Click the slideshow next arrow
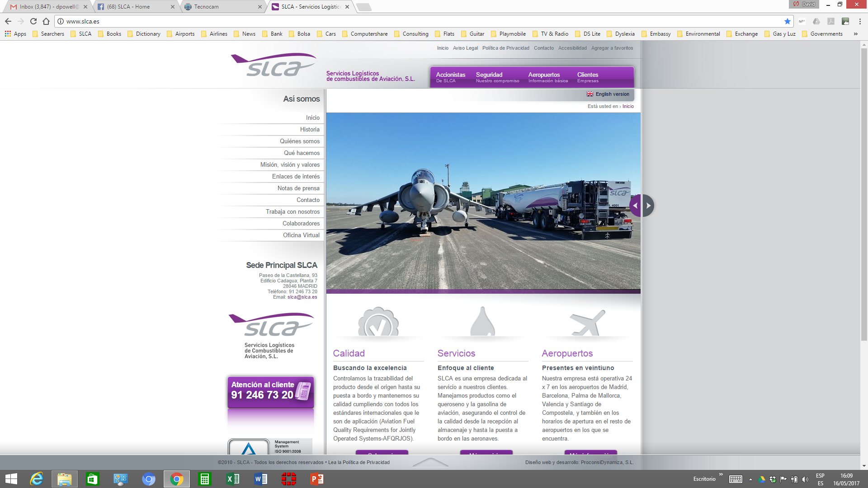868x488 pixels. click(x=648, y=206)
